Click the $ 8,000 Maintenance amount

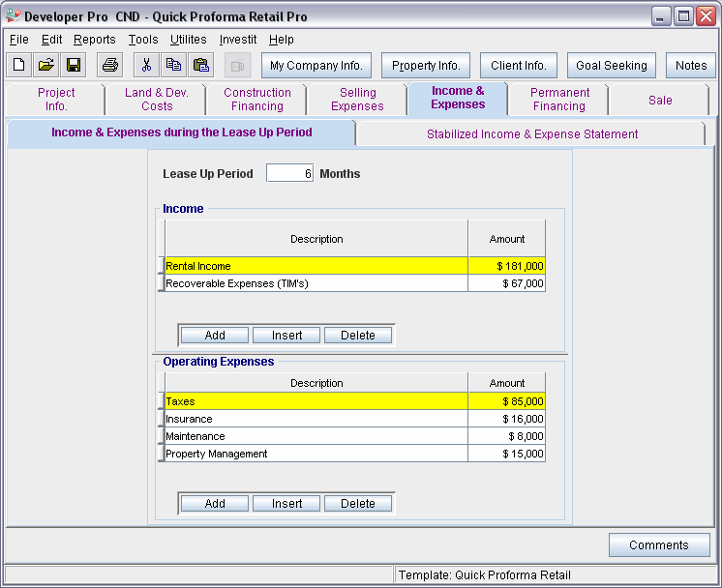[507, 436]
